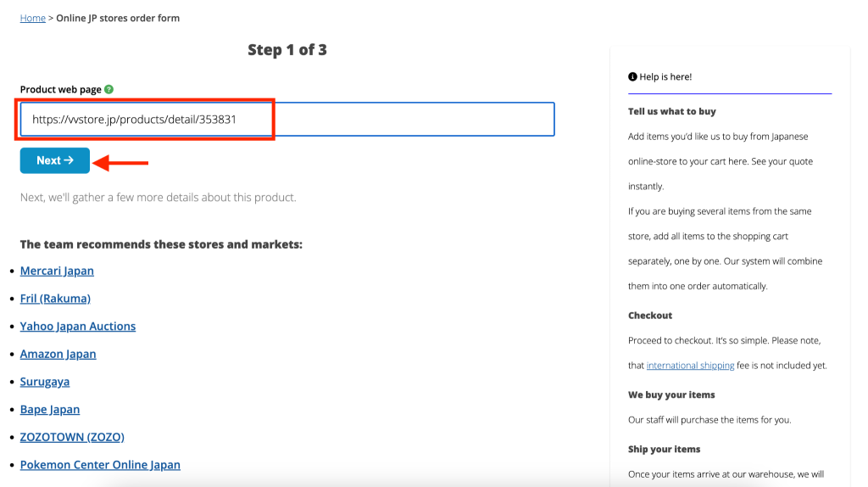Follow the international shipping link
868x487 pixels.
coord(690,366)
